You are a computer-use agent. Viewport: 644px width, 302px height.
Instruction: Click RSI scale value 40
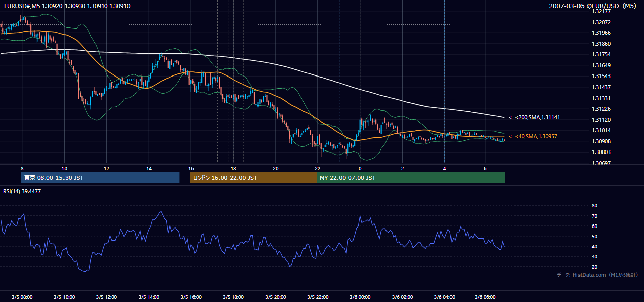tap(594, 246)
